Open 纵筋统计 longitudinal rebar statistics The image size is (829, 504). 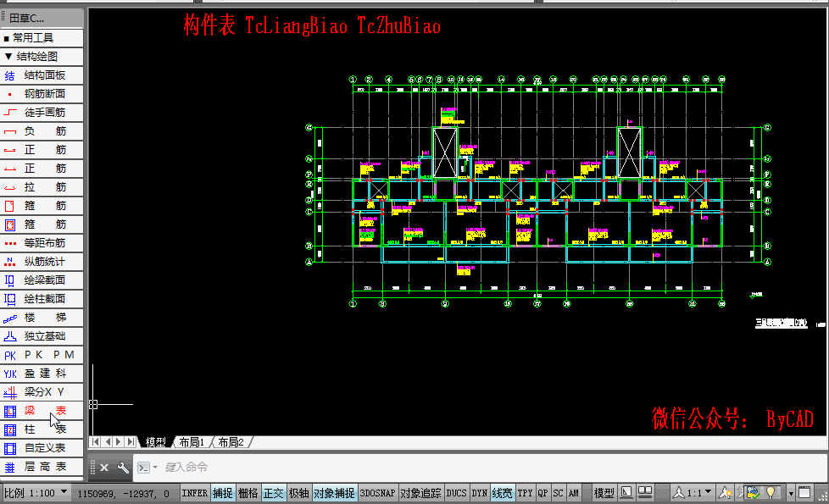tap(42, 262)
